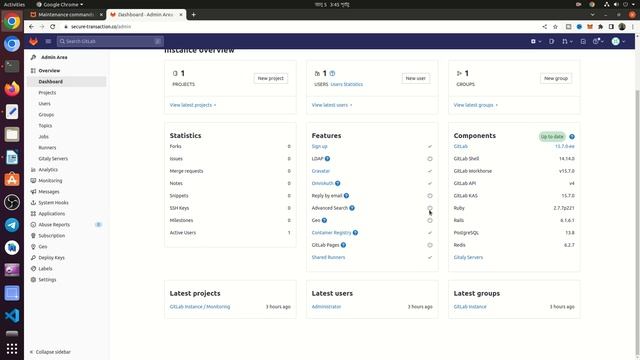The height and width of the screenshot is (360, 640).
Task: Click the OmniAuth help icon
Action: [x=338, y=183]
